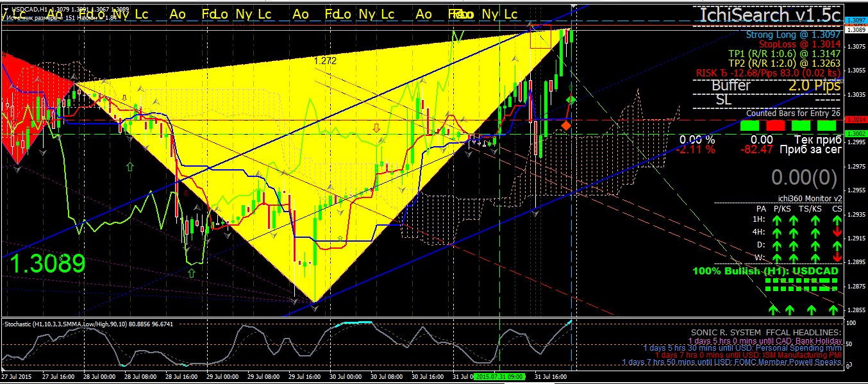This screenshot has width=868, height=384.
Task: Click the ichi360 Monitor v2 heading
Action: coord(809,199)
